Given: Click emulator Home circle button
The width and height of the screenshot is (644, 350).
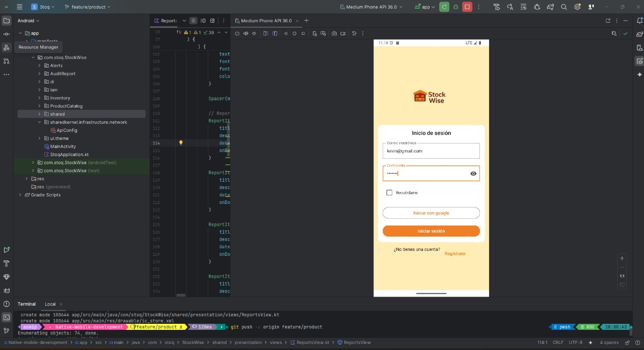Looking at the screenshot, I should pos(294,34).
